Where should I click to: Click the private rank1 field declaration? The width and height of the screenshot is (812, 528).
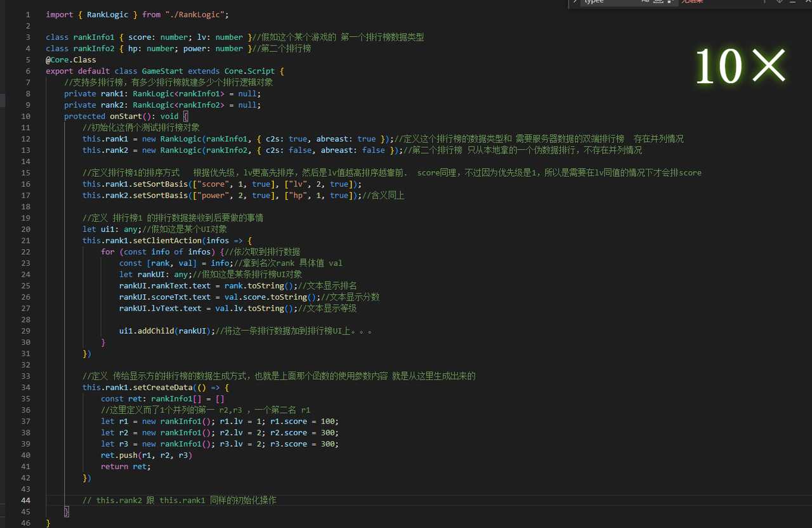click(x=162, y=94)
